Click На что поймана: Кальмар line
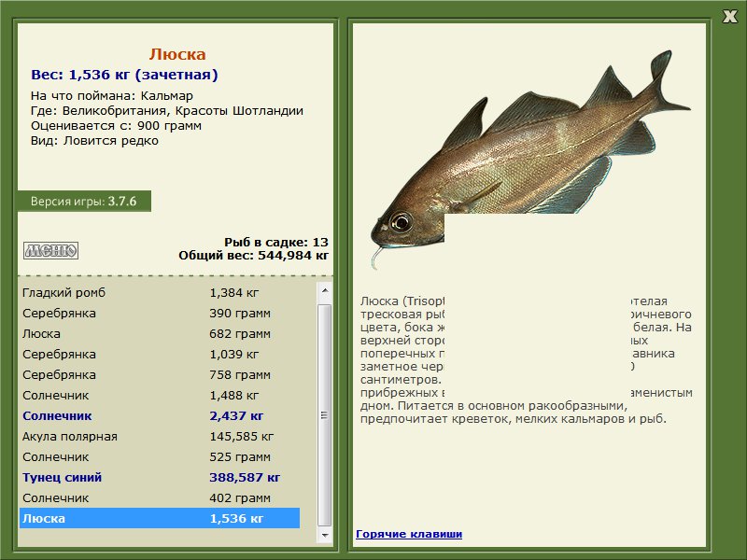This screenshot has width=747, height=560. (x=112, y=96)
